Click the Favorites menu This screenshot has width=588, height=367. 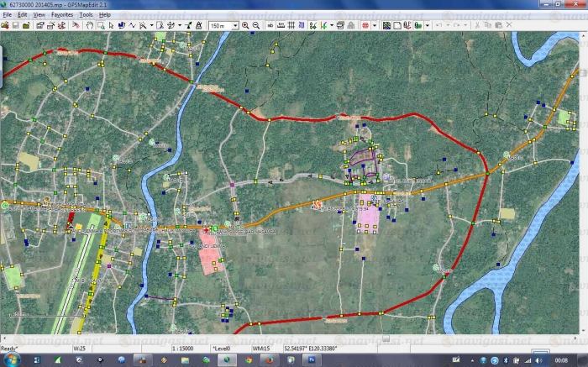click(61, 15)
